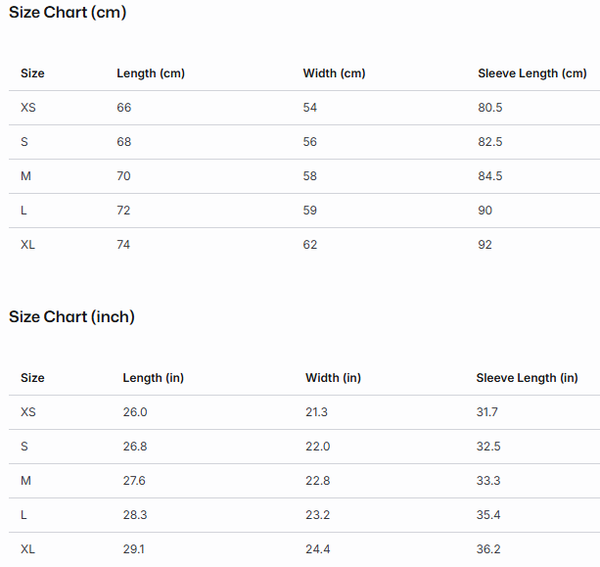Click the XL length value 74
This screenshot has height=567, width=600.
tap(124, 244)
